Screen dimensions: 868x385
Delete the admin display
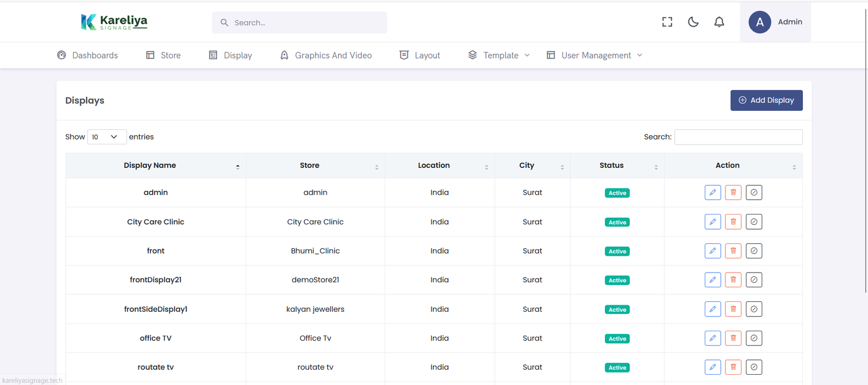point(733,192)
